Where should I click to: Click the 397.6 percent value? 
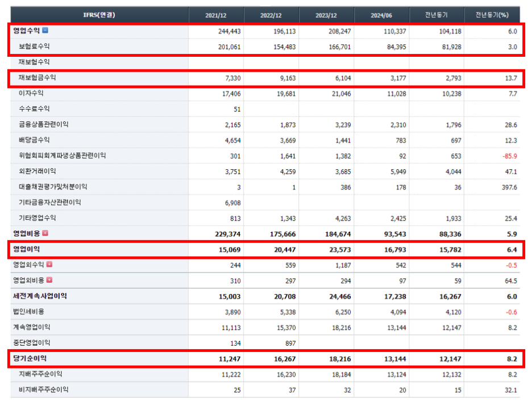click(509, 187)
